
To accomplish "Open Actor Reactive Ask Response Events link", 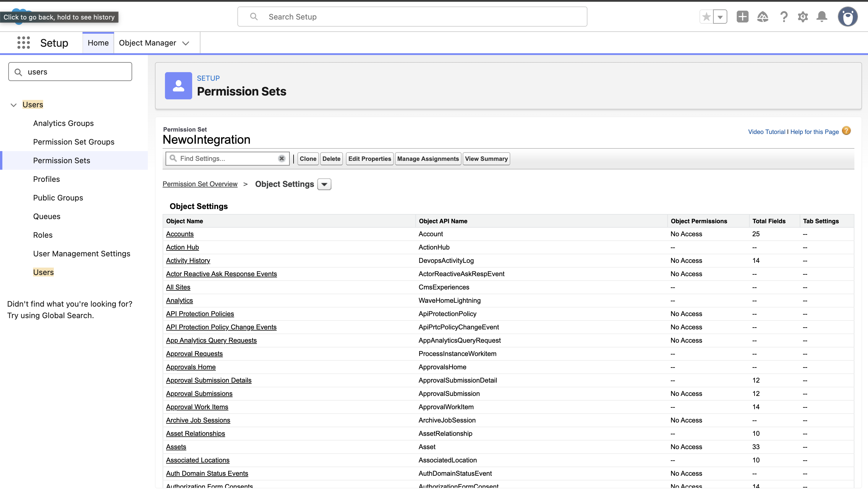I will (221, 274).
